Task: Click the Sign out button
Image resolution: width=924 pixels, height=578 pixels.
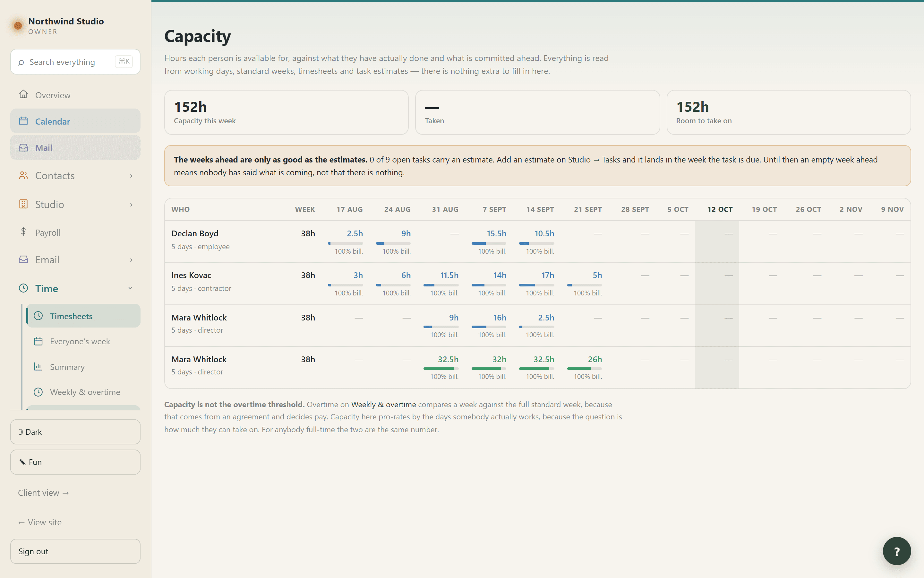Action: pos(75,551)
